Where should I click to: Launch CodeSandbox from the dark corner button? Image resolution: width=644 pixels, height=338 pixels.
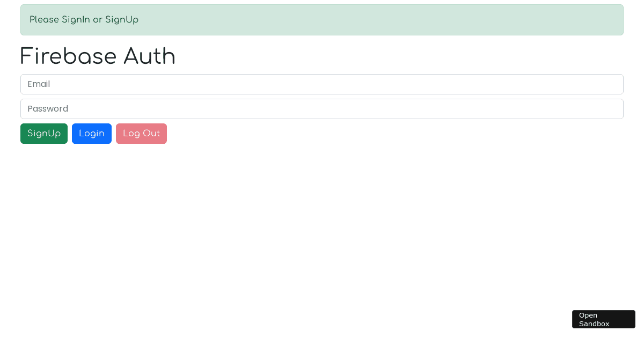603,319
